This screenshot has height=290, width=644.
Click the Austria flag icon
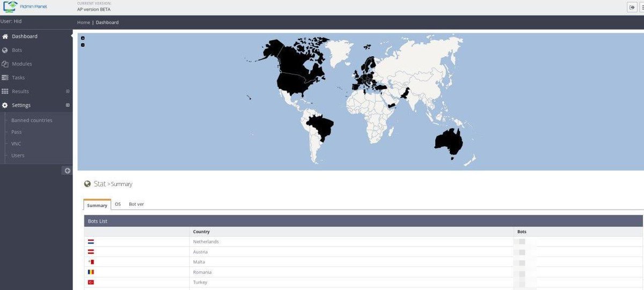click(x=91, y=252)
